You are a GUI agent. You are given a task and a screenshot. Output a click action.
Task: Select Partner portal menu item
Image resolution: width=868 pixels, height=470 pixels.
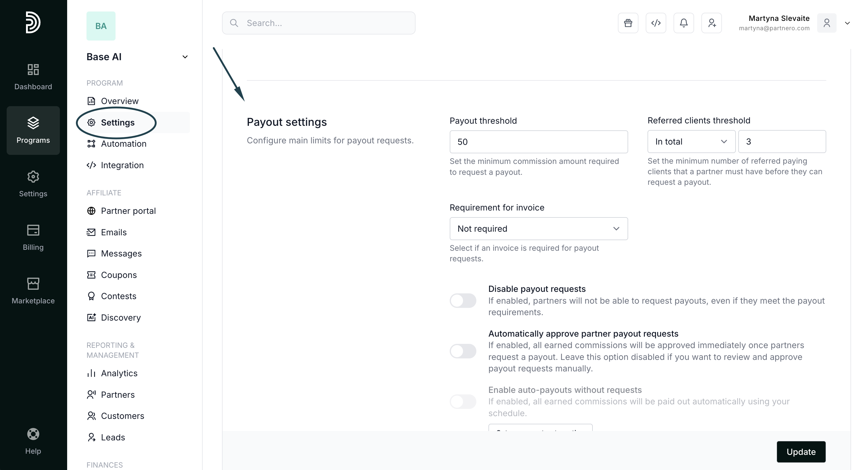click(128, 211)
